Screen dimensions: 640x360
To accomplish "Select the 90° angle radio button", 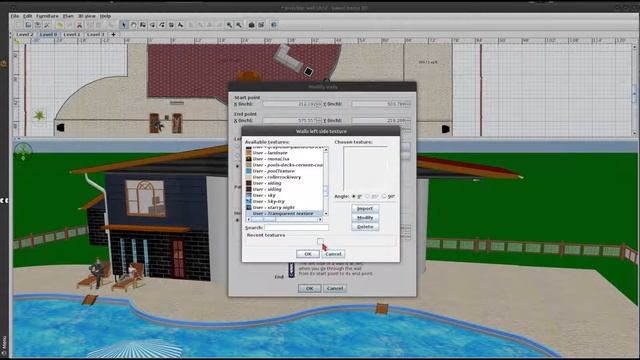I will tap(384, 197).
